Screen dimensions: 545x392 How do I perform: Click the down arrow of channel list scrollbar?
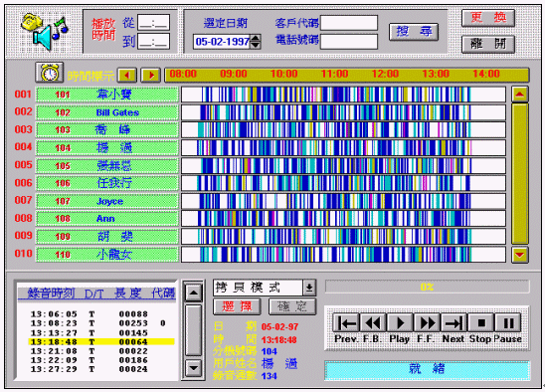click(x=520, y=255)
